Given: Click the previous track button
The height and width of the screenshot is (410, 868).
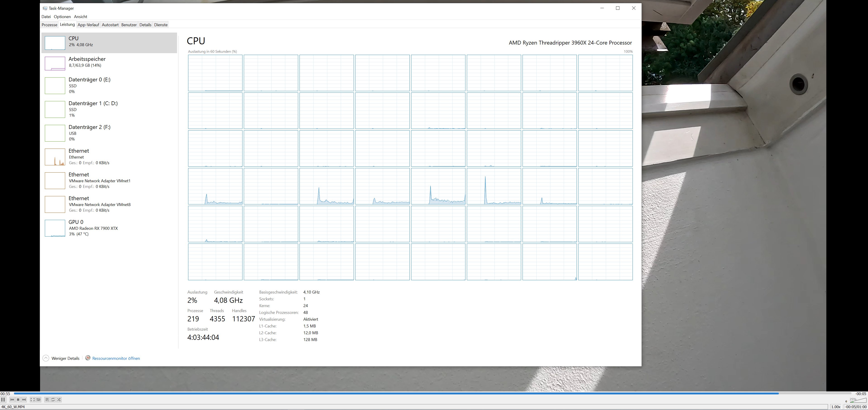Looking at the screenshot, I should [x=12, y=400].
